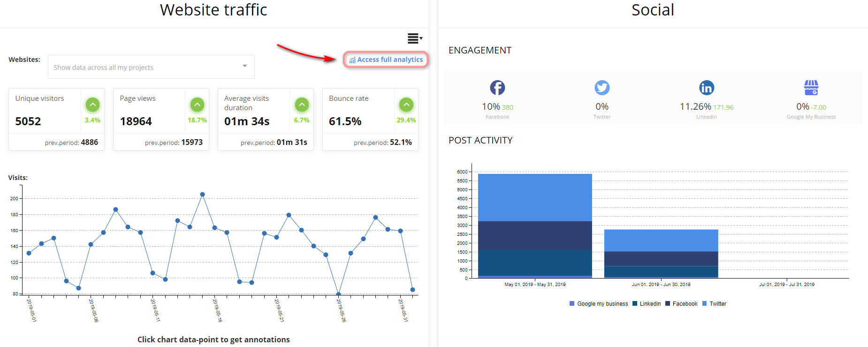The image size is (868, 347).
Task: Click Unique visitors 3.4% change
Action: (92, 120)
